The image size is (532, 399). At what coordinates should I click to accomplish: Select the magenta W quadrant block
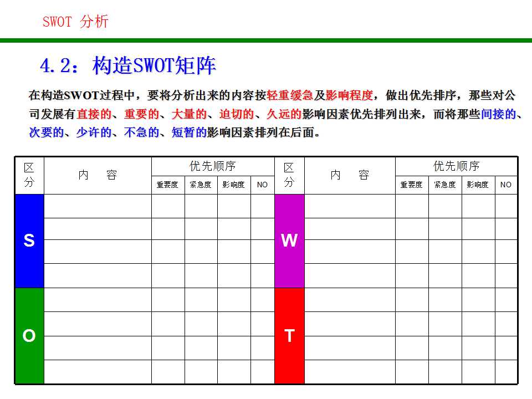pyautogui.click(x=289, y=241)
